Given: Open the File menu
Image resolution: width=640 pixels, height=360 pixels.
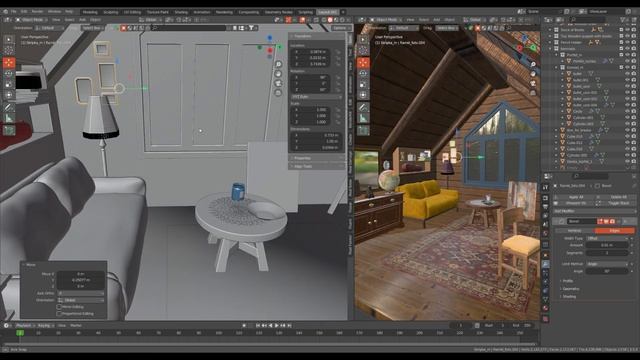Looking at the screenshot, I should click(x=13, y=12).
